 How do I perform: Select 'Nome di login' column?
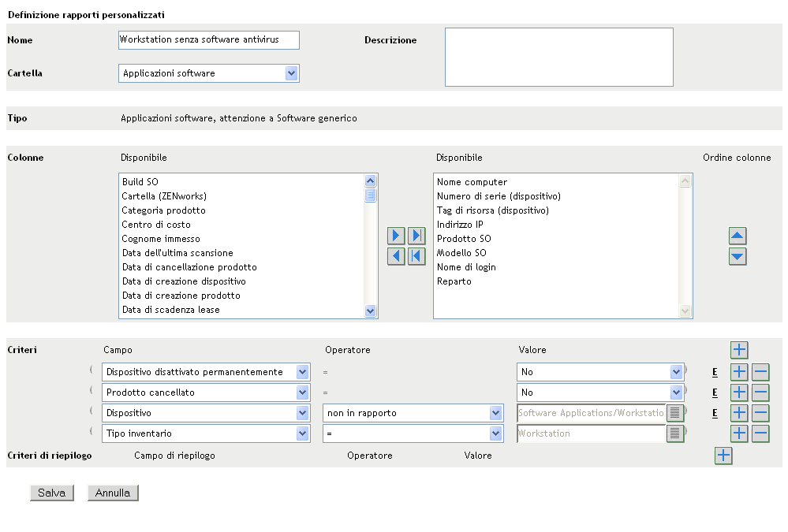point(556,266)
